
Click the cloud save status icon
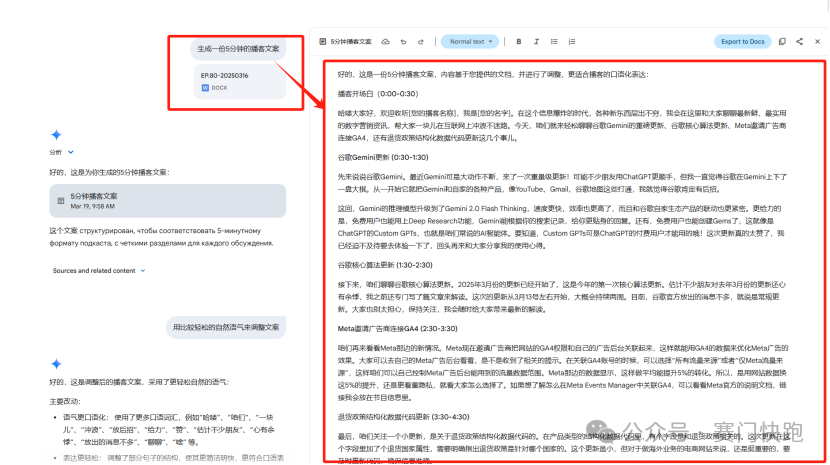(385, 41)
